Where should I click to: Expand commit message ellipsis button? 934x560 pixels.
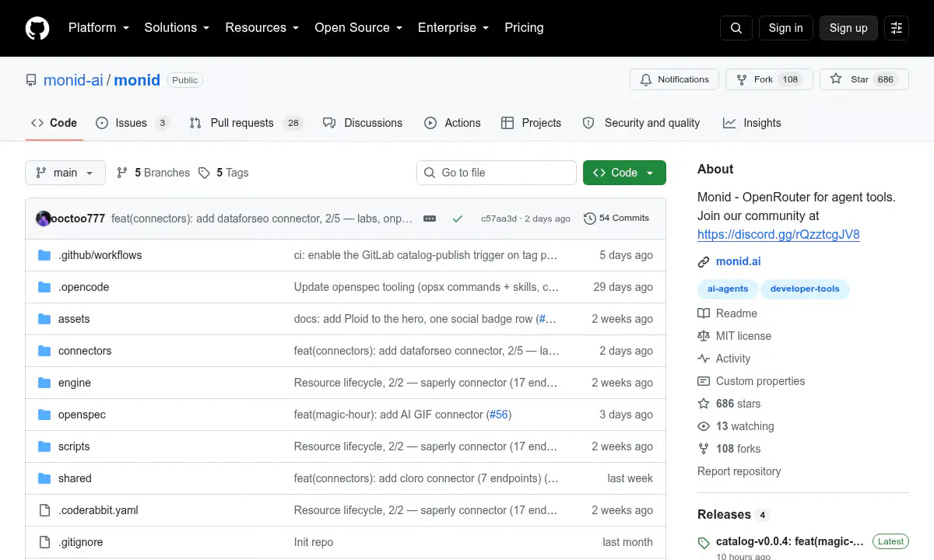point(430,219)
